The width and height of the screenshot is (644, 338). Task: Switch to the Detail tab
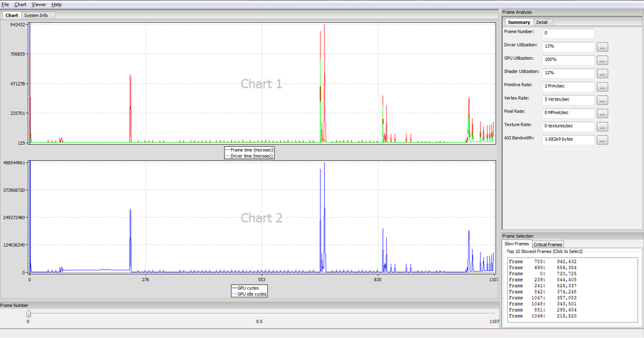click(x=542, y=22)
